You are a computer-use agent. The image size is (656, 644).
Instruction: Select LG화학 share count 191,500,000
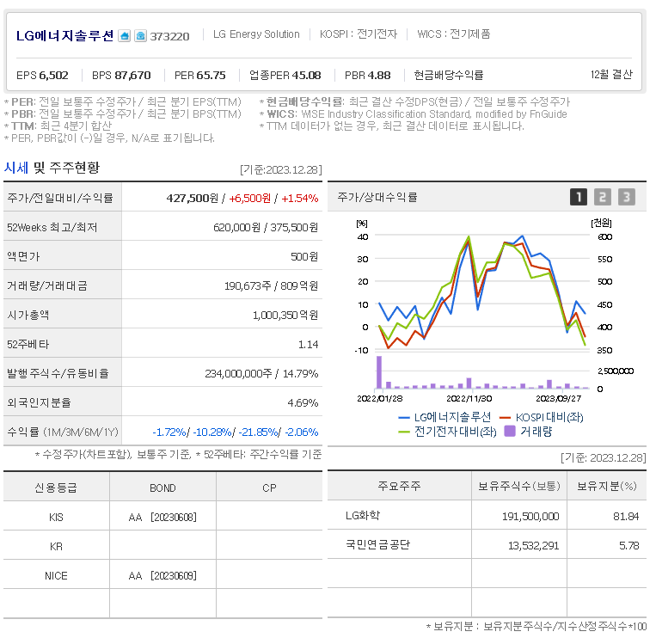tap(530, 517)
